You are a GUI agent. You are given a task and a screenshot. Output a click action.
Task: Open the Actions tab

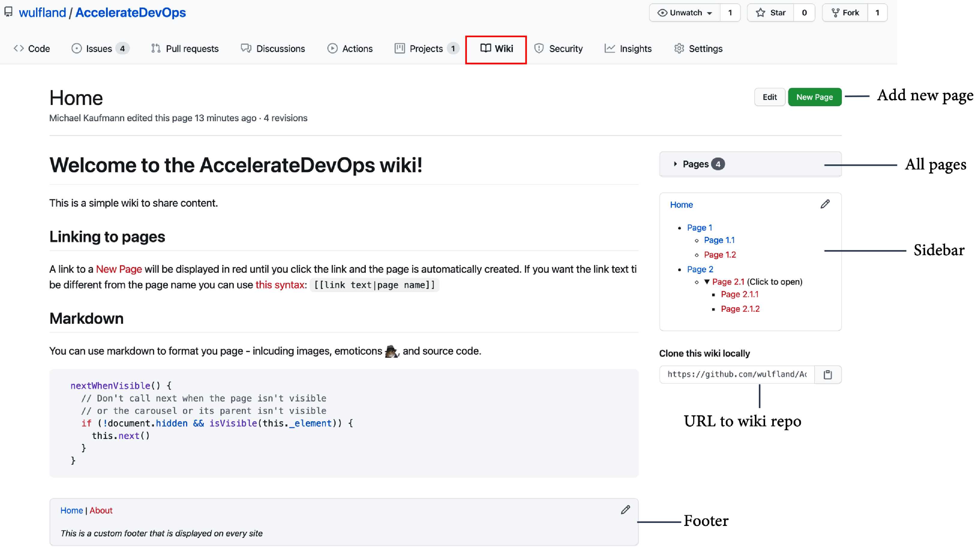click(x=350, y=49)
